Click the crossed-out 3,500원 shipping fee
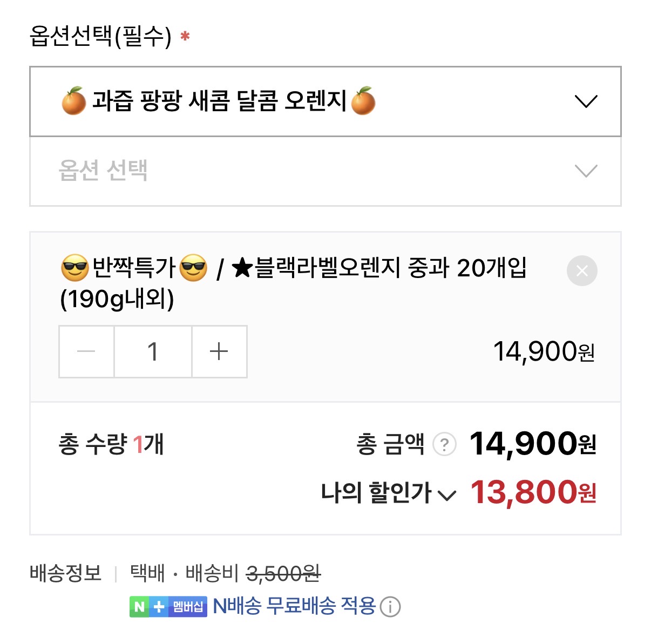Screen dimensions: 651x644 pos(283,573)
